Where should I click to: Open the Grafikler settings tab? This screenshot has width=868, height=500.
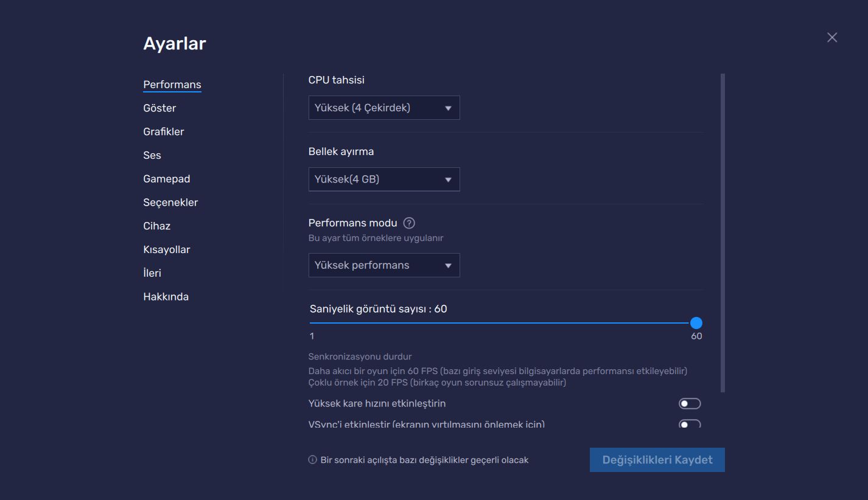[x=164, y=131]
